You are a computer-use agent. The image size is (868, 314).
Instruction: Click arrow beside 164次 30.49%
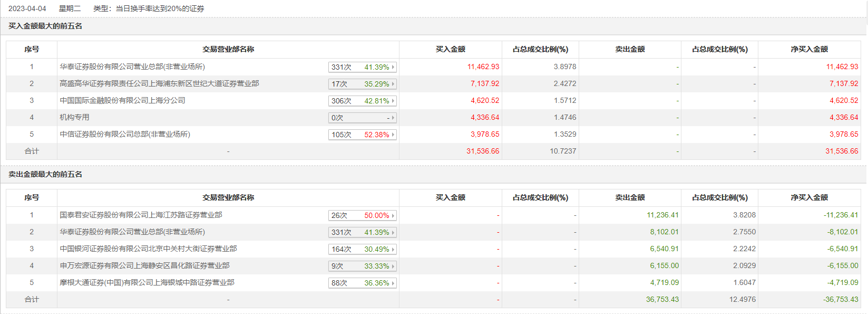pos(393,249)
